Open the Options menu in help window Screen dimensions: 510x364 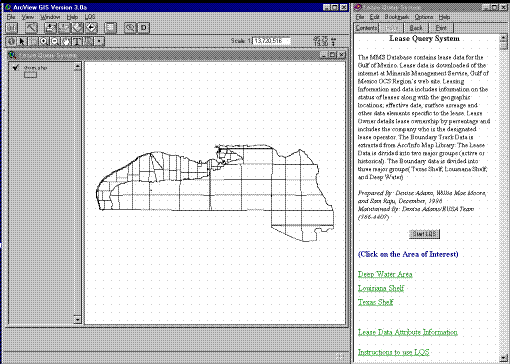pos(424,17)
